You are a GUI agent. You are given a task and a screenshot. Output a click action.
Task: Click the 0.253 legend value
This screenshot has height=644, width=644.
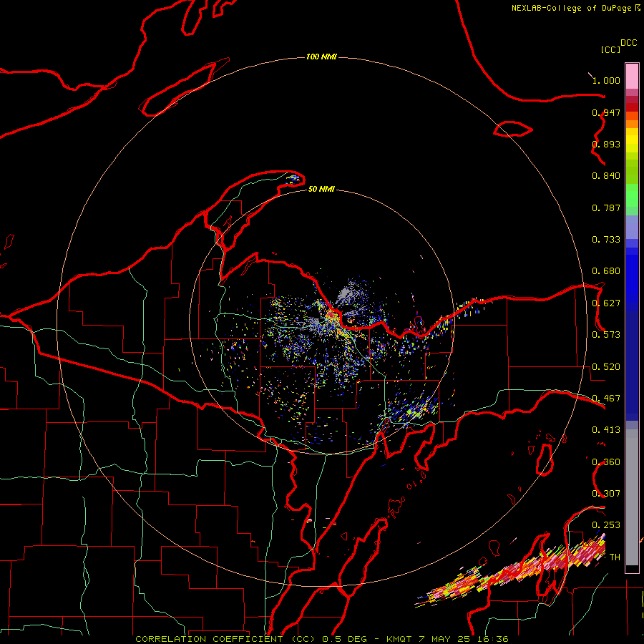pyautogui.click(x=606, y=525)
